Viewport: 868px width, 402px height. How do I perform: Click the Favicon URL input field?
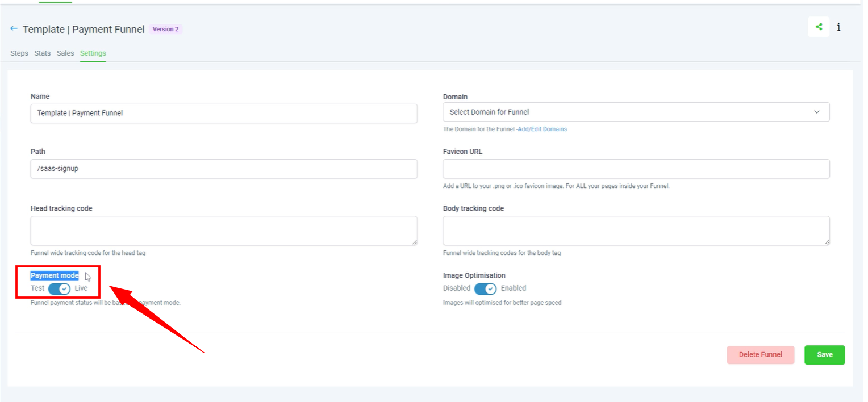tap(636, 169)
